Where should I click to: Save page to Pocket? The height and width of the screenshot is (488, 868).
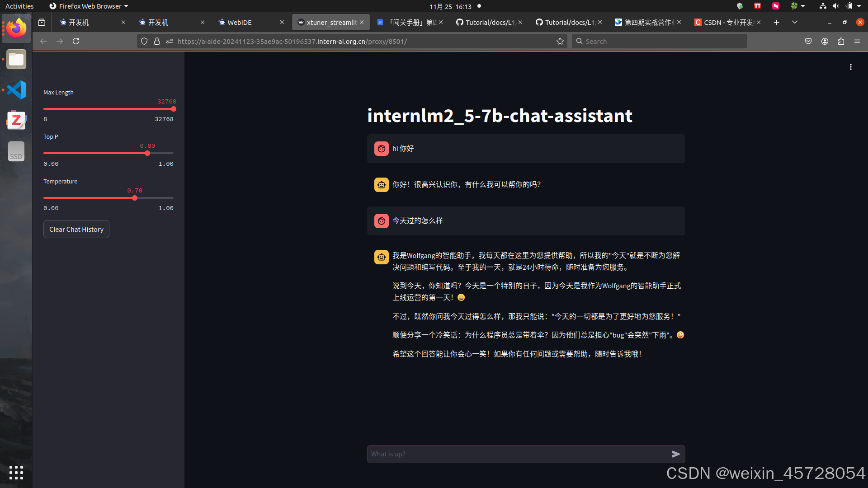click(808, 41)
